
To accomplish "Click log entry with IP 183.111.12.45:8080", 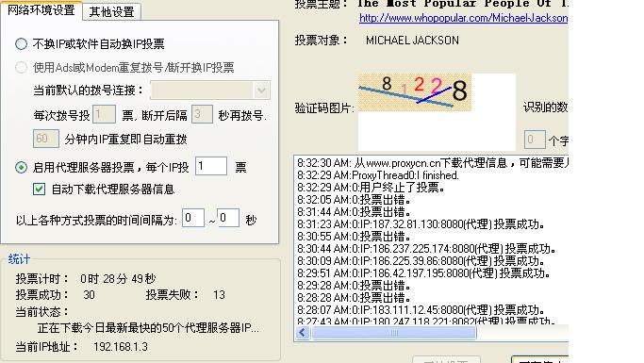I will 421,310.
